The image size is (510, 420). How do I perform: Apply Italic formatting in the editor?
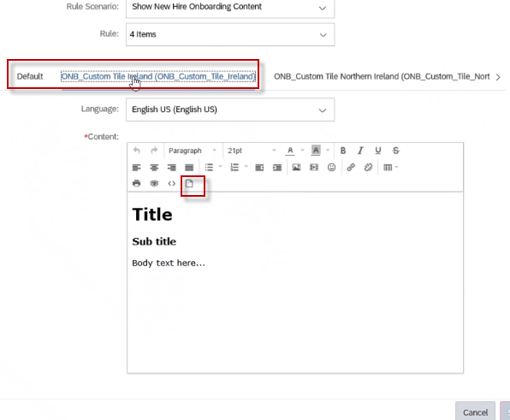click(x=360, y=151)
